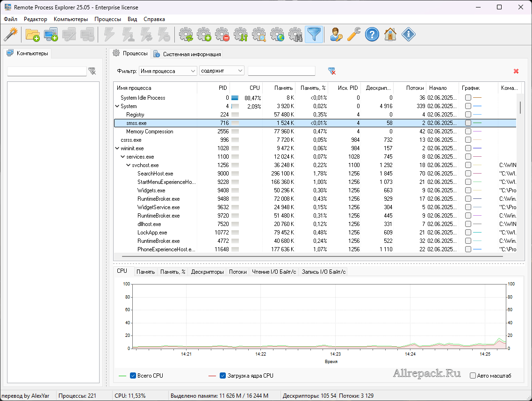Select the Memory Compression process row
Image resolution: width=532 pixels, height=401 pixels.
point(315,131)
